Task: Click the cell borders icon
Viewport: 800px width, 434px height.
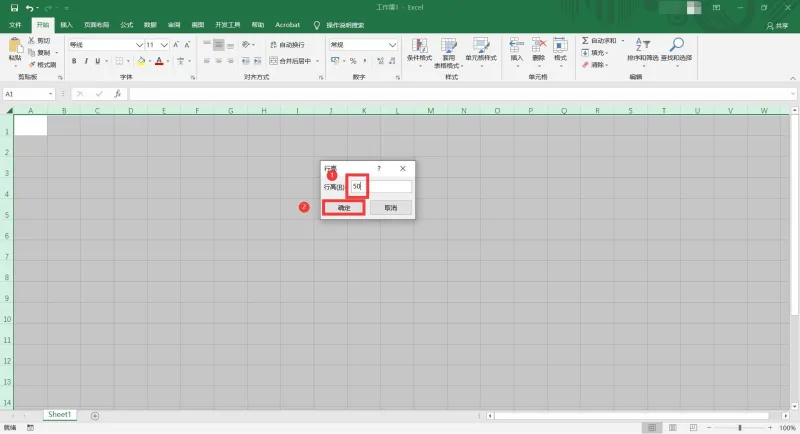Action: [119, 61]
